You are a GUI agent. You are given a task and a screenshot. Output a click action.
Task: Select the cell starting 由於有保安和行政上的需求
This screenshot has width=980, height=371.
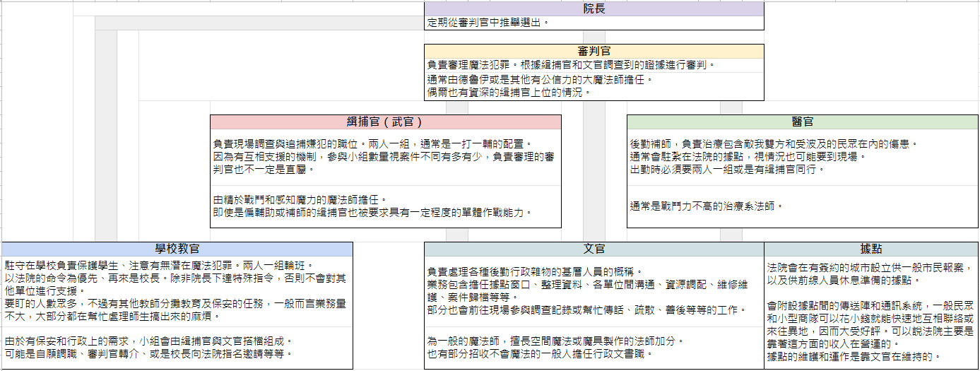pyautogui.click(x=177, y=348)
